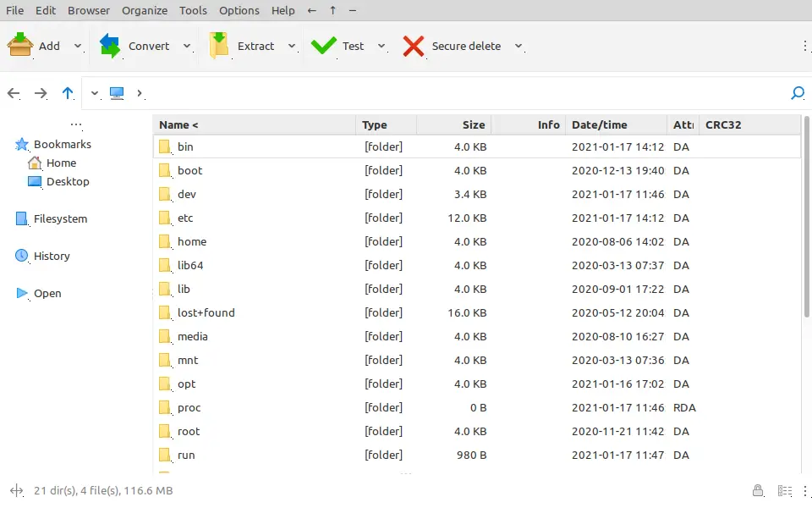Click the Extract archive icon
Image resolution: width=812 pixels, height=508 pixels.
coord(219,46)
